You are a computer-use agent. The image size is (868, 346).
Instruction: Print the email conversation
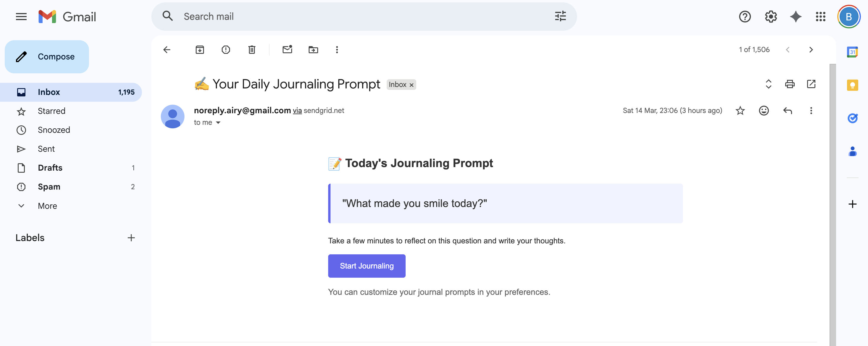click(x=789, y=84)
